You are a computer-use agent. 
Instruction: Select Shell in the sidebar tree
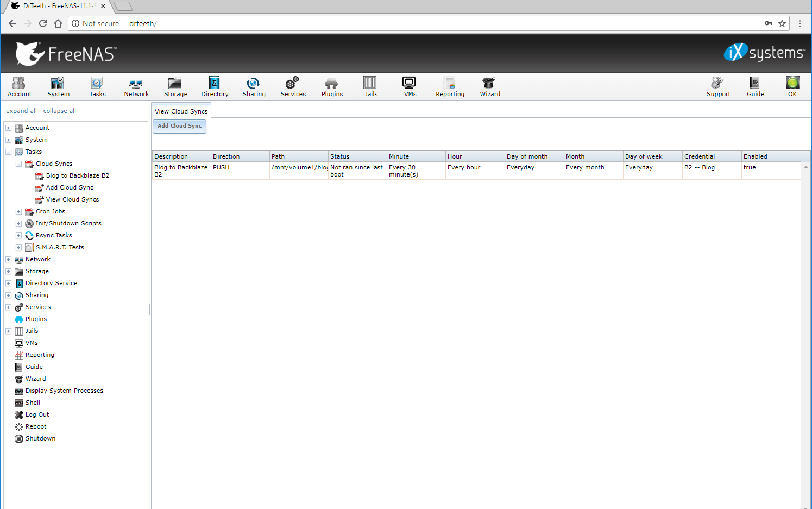point(33,403)
